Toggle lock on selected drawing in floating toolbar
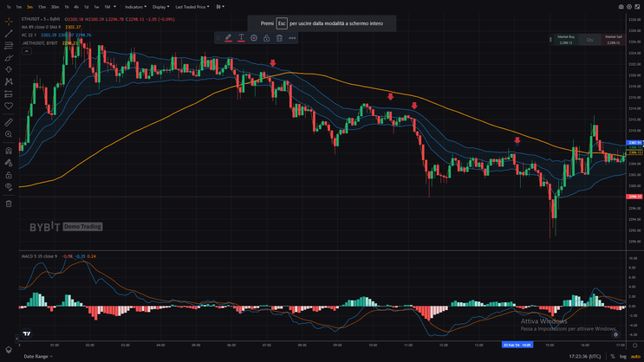 [267, 38]
